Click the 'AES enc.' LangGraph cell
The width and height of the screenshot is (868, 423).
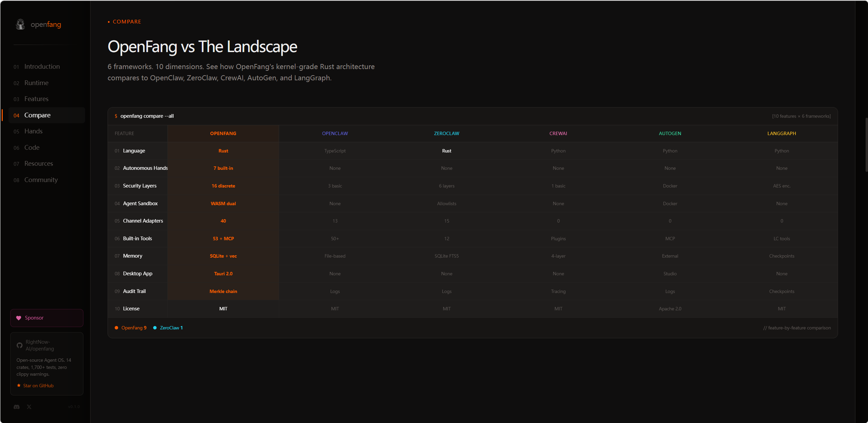[x=782, y=186]
